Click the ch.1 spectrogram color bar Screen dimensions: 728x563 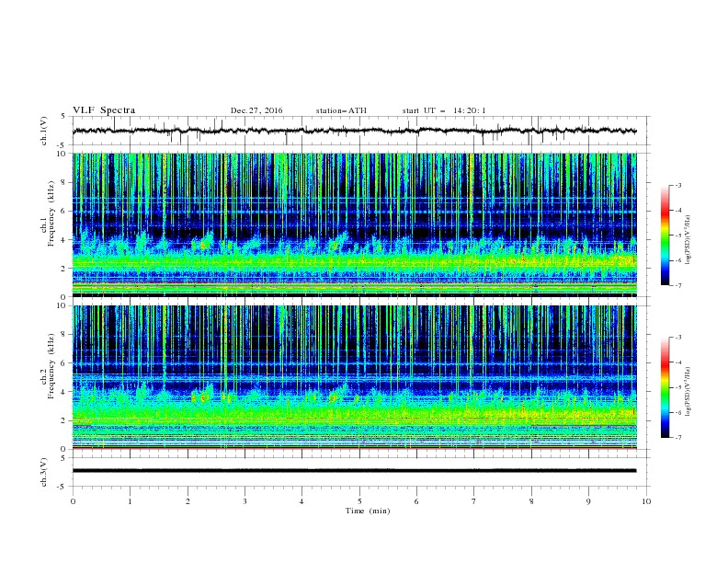coord(665,236)
